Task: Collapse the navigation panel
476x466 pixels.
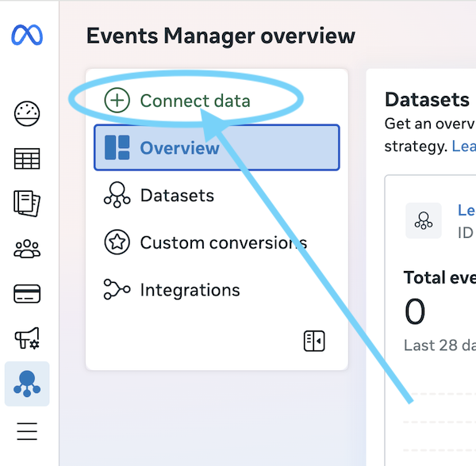Action: [x=314, y=341]
